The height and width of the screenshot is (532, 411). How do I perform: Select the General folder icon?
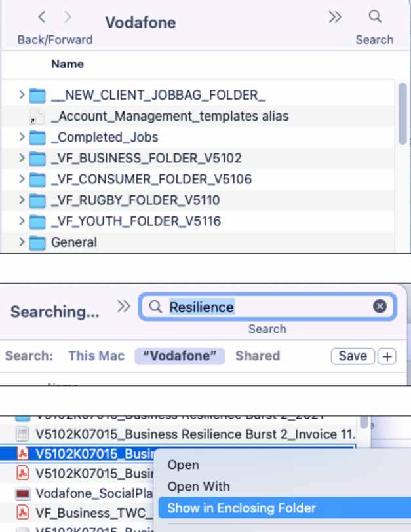pos(37,242)
